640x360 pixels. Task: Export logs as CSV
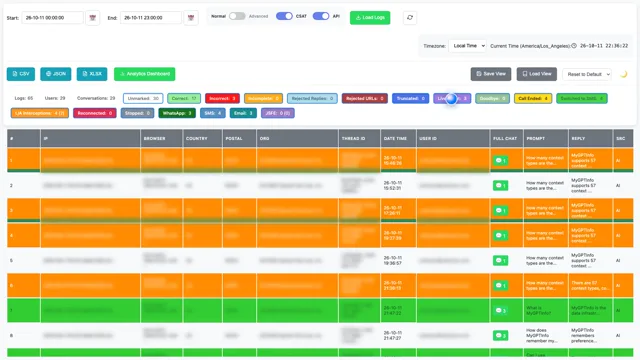coord(21,74)
